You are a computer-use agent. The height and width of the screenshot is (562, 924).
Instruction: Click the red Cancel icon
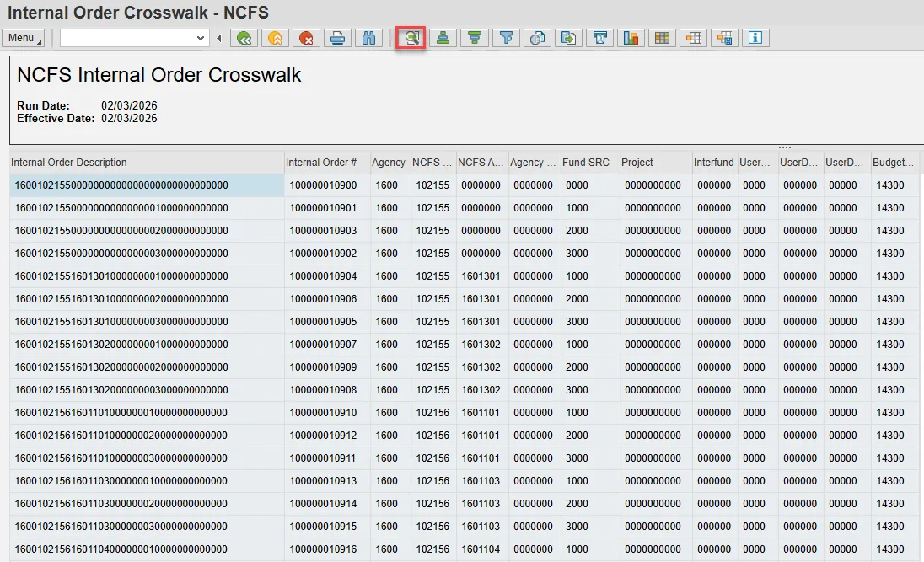306,38
